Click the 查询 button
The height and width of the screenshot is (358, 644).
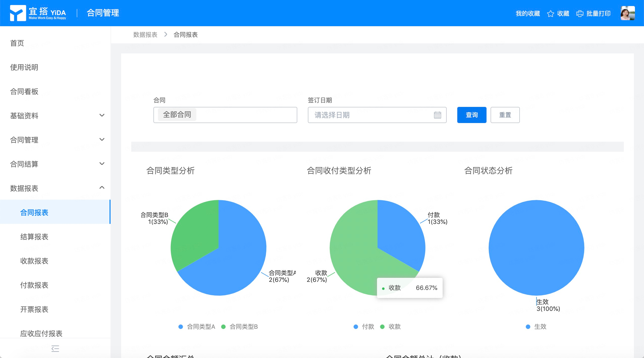tap(471, 115)
